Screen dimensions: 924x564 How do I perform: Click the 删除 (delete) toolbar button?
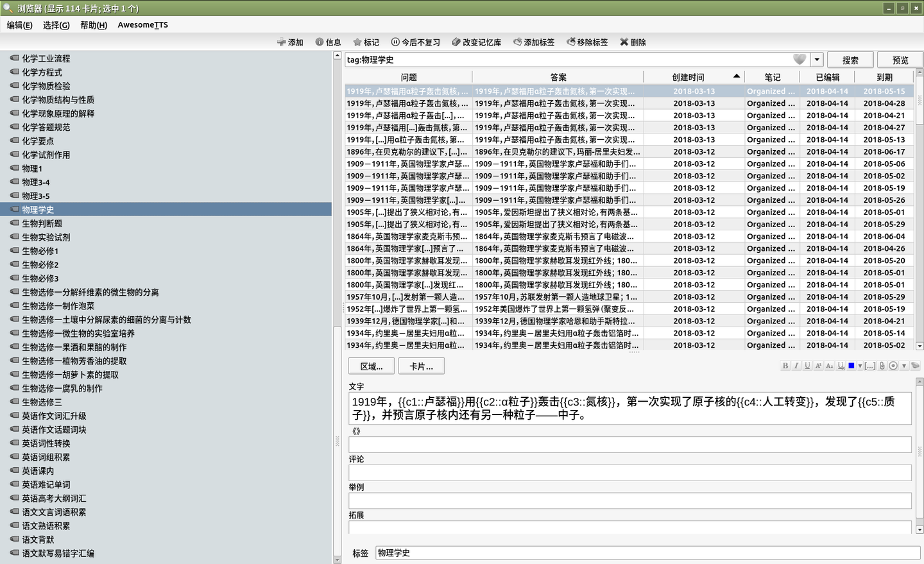point(633,42)
